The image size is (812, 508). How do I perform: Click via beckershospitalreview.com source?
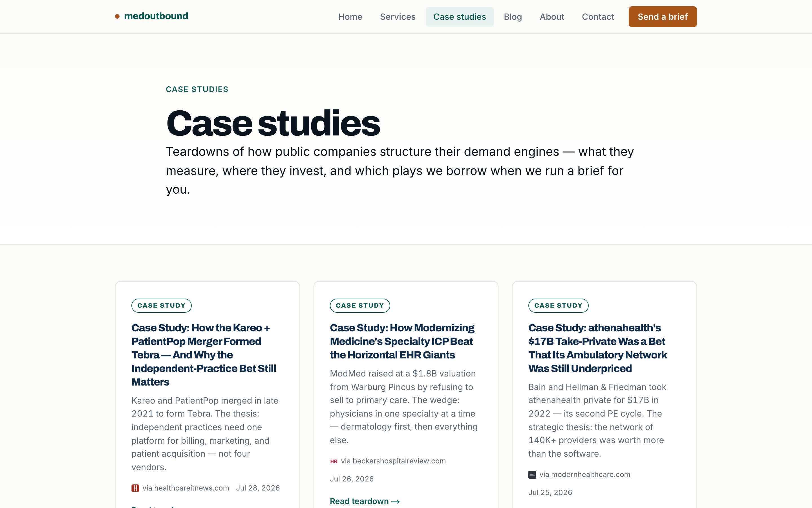(393, 461)
